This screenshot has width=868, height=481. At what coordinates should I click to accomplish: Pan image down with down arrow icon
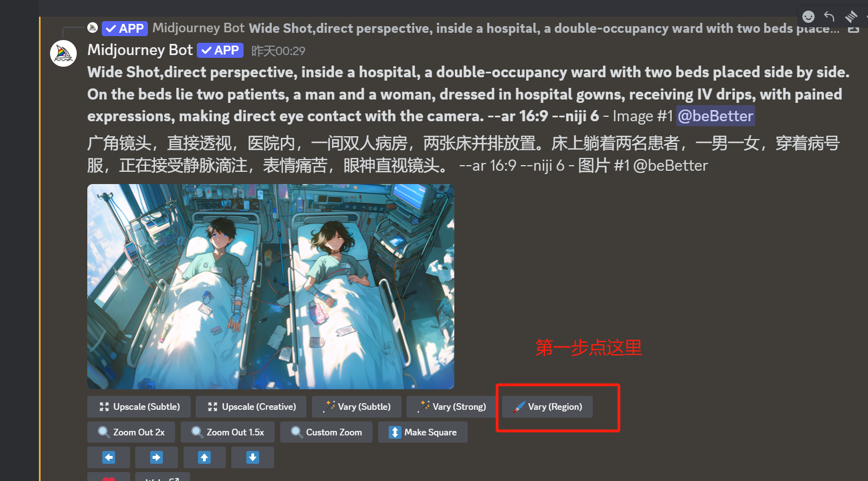coord(252,457)
